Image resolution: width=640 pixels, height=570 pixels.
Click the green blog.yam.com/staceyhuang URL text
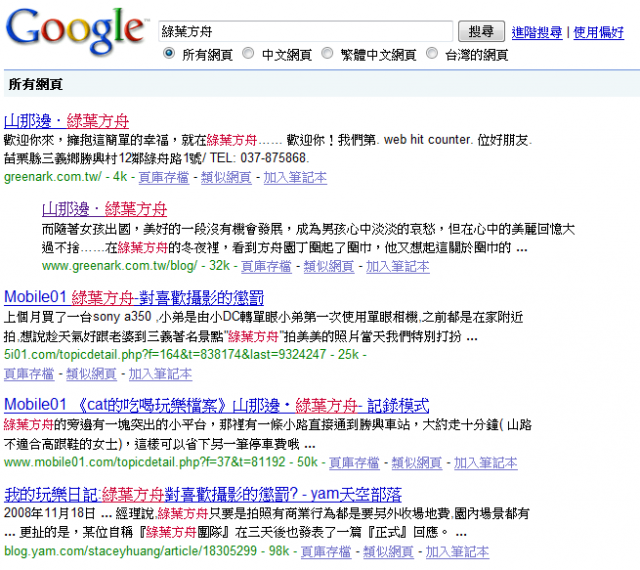click(x=131, y=552)
